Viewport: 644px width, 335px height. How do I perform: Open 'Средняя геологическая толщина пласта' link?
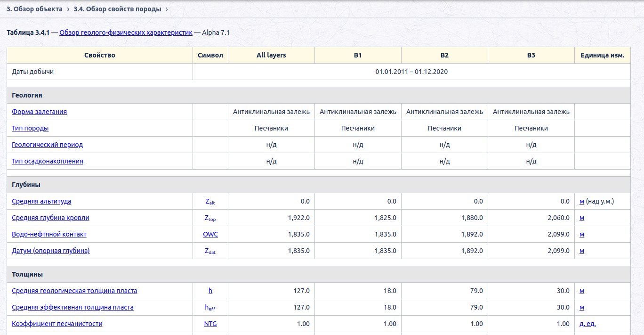tap(74, 291)
